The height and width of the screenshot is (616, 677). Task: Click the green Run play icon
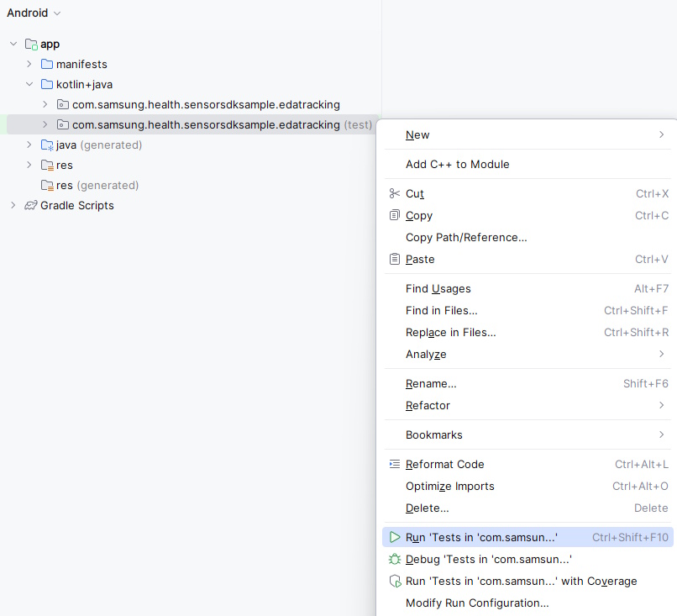pyautogui.click(x=395, y=537)
